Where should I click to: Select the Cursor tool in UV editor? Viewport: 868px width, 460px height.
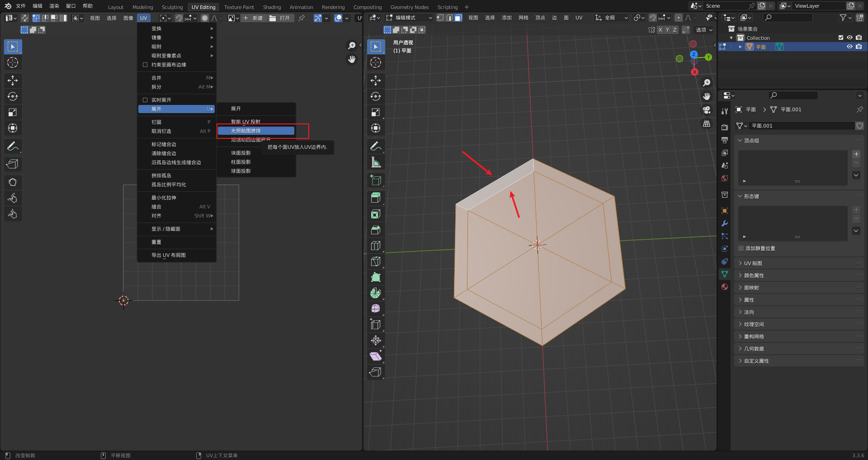tap(13, 62)
